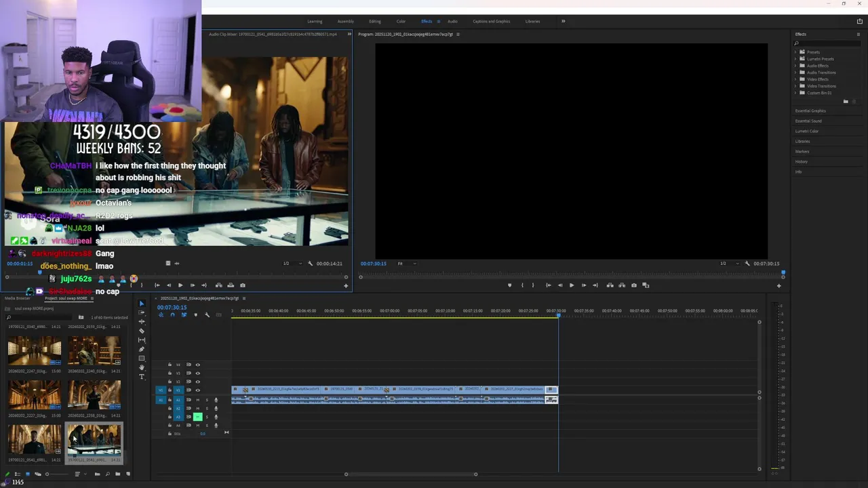Screen dimensions: 868x488
Task: Click the Effects panel search field
Action: (x=828, y=43)
